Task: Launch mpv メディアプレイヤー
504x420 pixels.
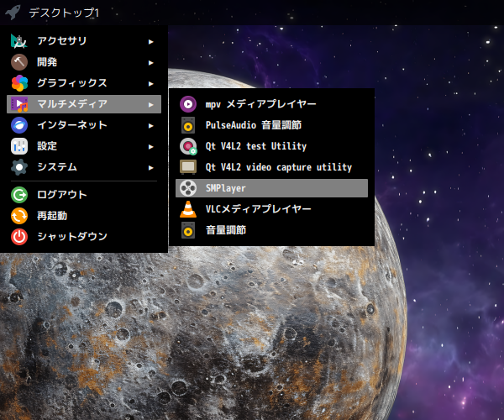Action: point(271,104)
